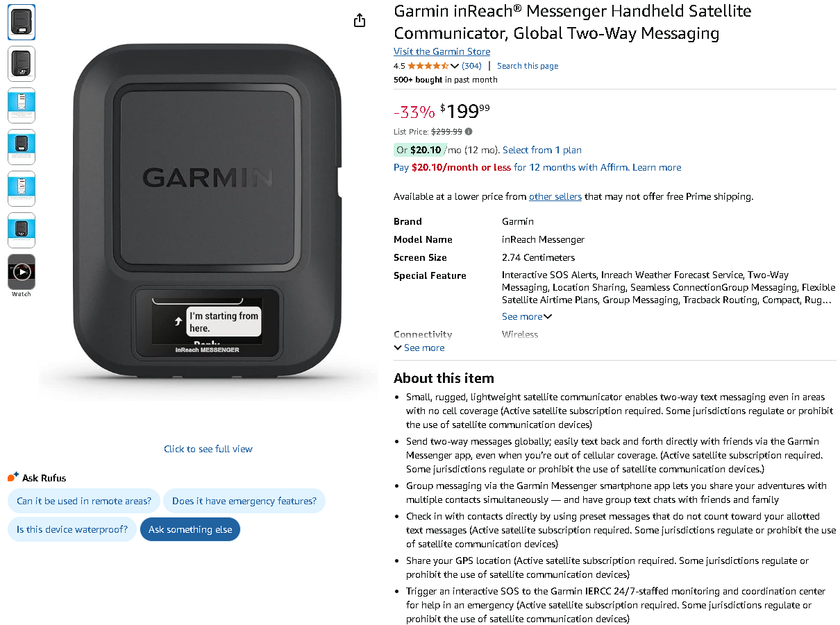This screenshot has height=625, width=840.
Task: Open the star rating breakdown chevron
Action: (455, 67)
